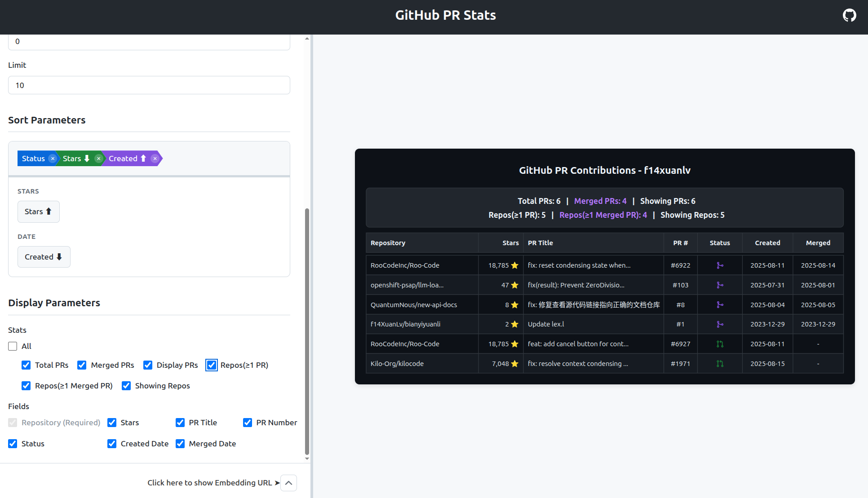Uncheck Total PRs stat

(x=26, y=365)
